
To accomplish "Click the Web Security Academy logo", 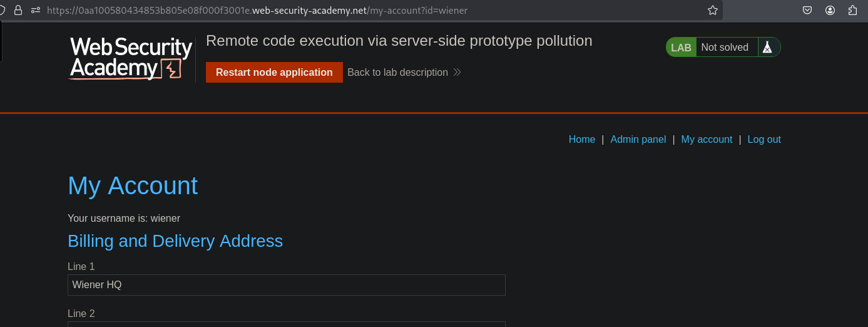I will click(x=131, y=58).
